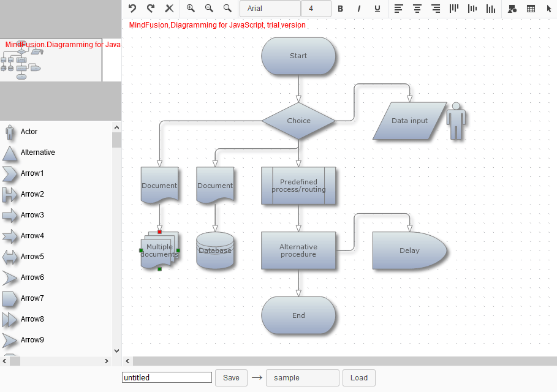Toggle italic text formatting
The height and width of the screenshot is (392, 557).
[359, 9]
